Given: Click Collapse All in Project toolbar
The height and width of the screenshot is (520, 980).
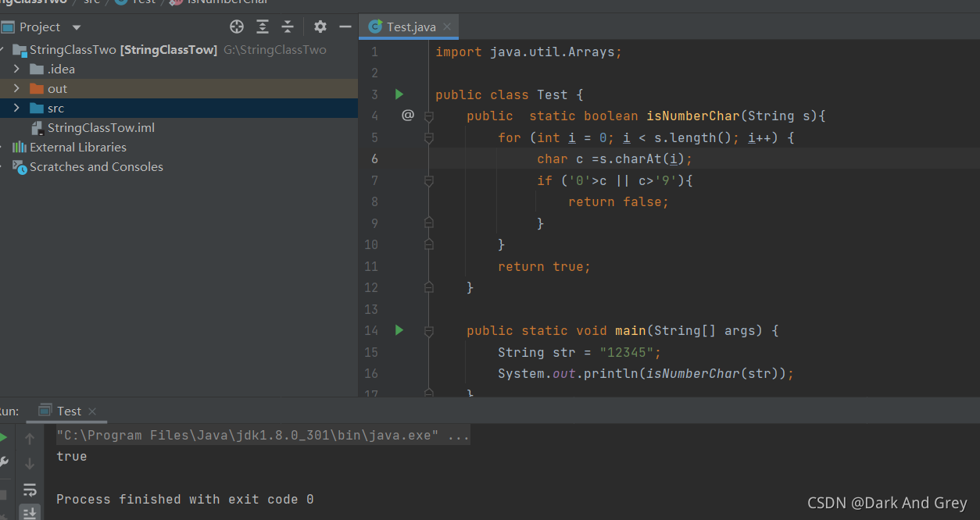Looking at the screenshot, I should coord(288,27).
